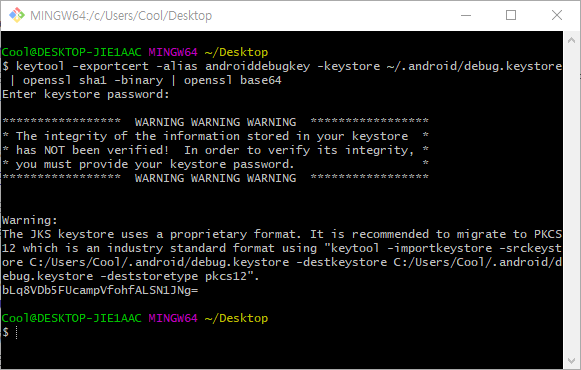The image size is (581, 370).
Task: Click 'The integrity of the information' line
Action: click(x=215, y=136)
